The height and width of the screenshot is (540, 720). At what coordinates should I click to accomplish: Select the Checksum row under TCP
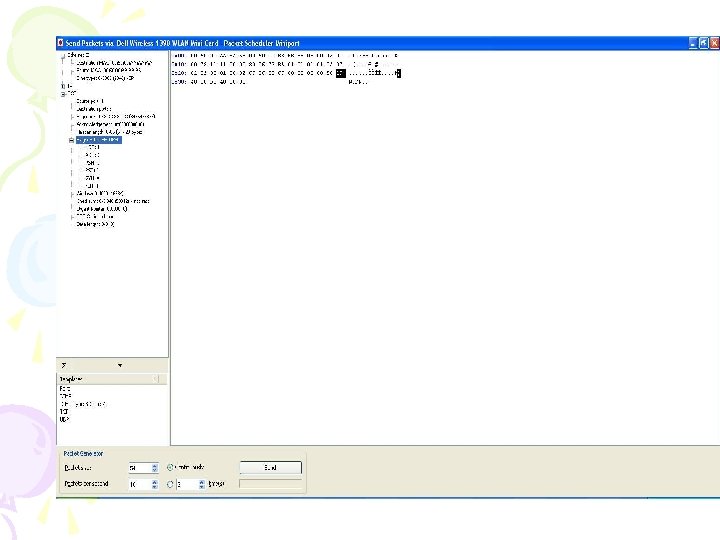pyautogui.click(x=113, y=201)
